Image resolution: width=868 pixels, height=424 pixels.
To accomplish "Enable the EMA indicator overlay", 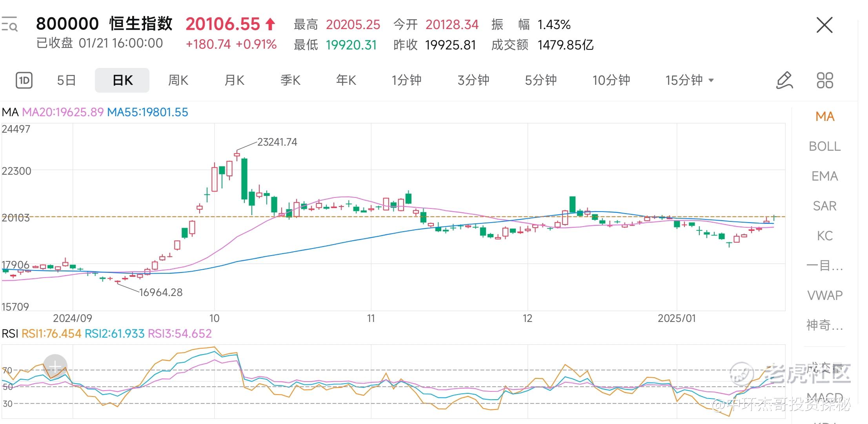I will click(824, 176).
